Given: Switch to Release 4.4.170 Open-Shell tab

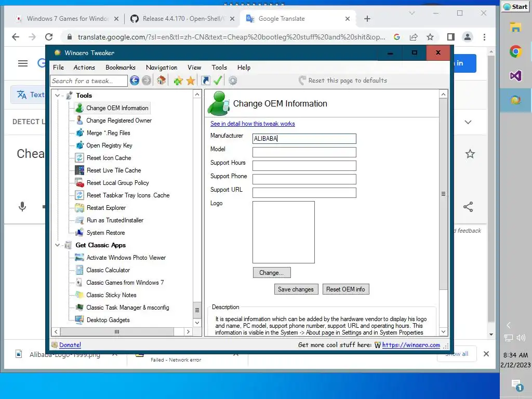Looking at the screenshot, I should click(x=182, y=19).
